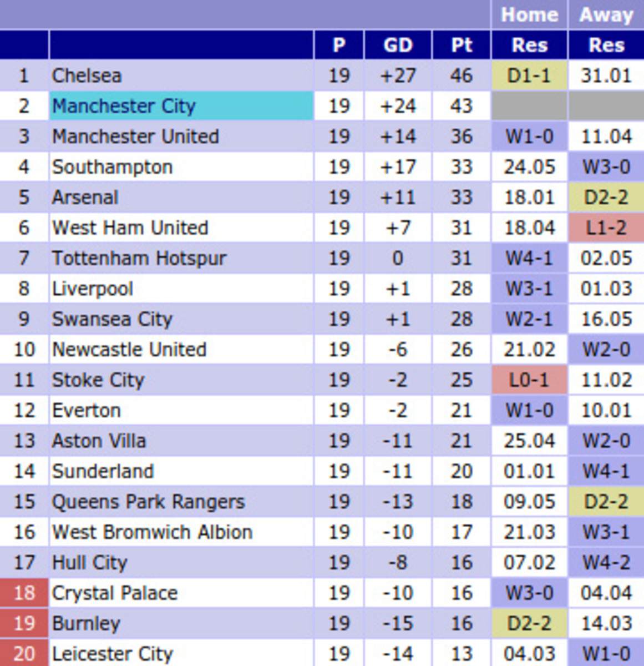The height and width of the screenshot is (666, 644).
Task: Open the Manchester United team link
Action: coord(135,137)
